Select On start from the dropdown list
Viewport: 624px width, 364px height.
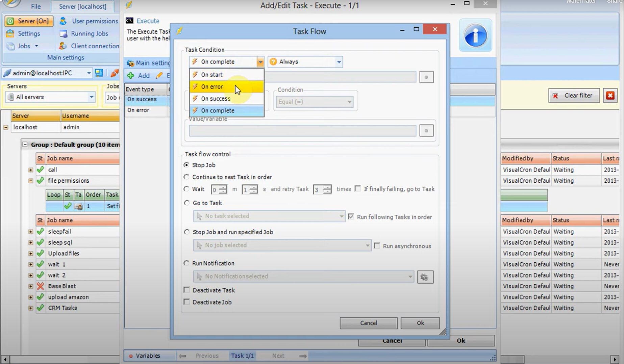tap(212, 75)
